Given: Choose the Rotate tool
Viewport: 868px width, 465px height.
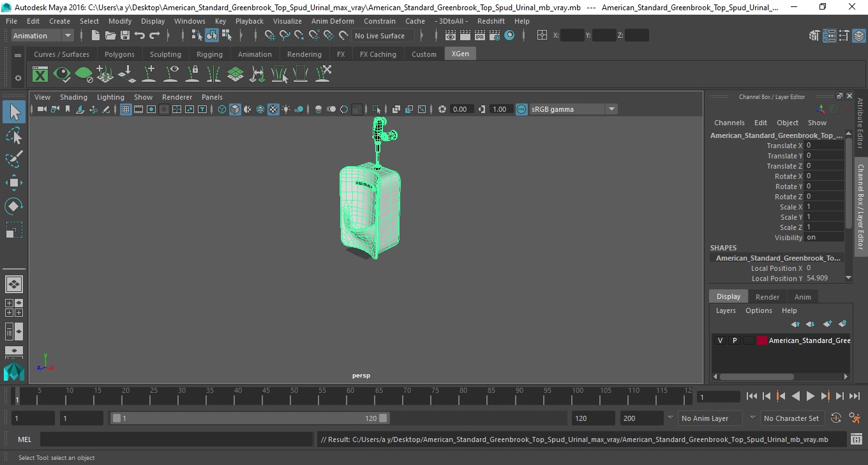Looking at the screenshot, I should coord(14,206).
